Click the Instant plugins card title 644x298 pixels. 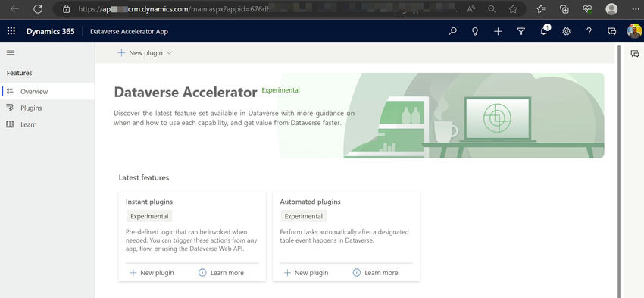149,202
